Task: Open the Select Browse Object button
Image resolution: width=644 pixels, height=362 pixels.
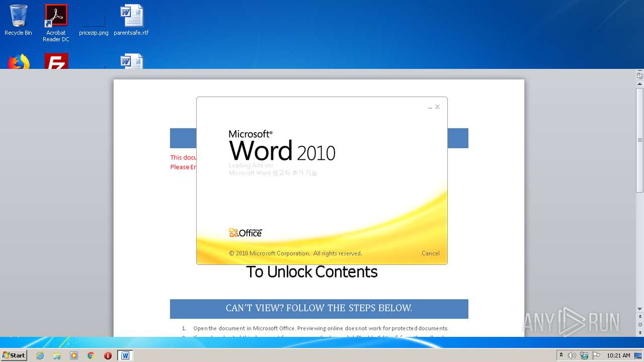Action: pyautogui.click(x=640, y=324)
